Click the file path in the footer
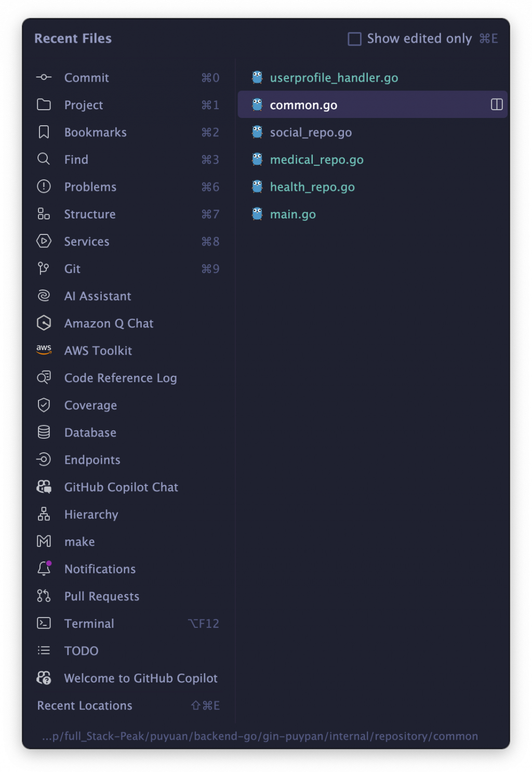 click(x=260, y=736)
